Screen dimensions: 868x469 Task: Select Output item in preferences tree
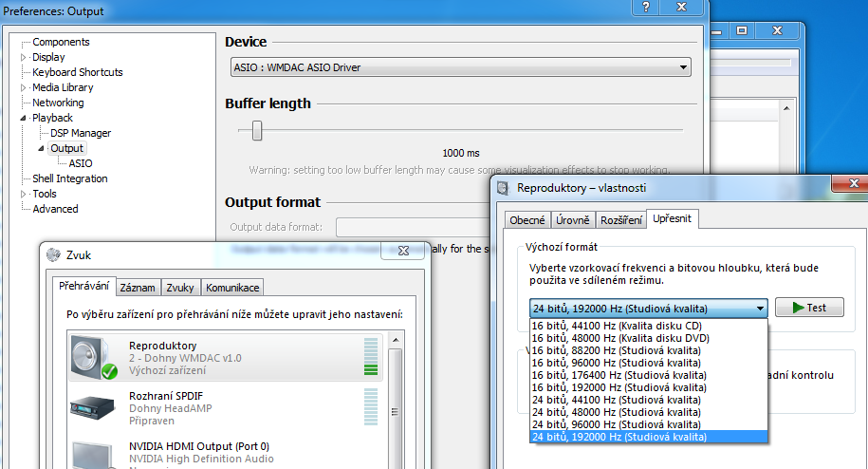[x=67, y=148]
